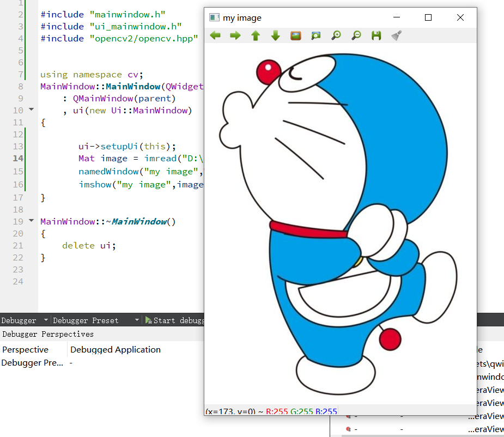Click the QMainWindow(parent) initializer text
The image size is (504, 437).
tap(124, 99)
